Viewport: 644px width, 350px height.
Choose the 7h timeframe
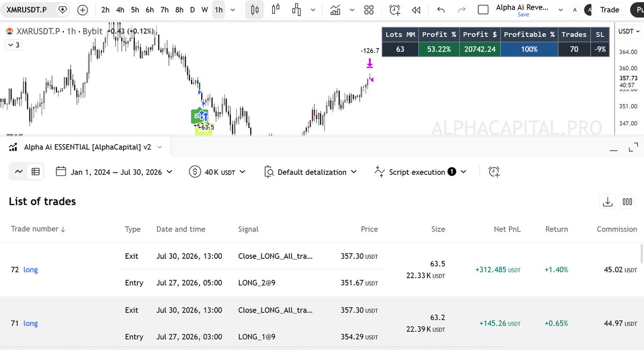(164, 10)
